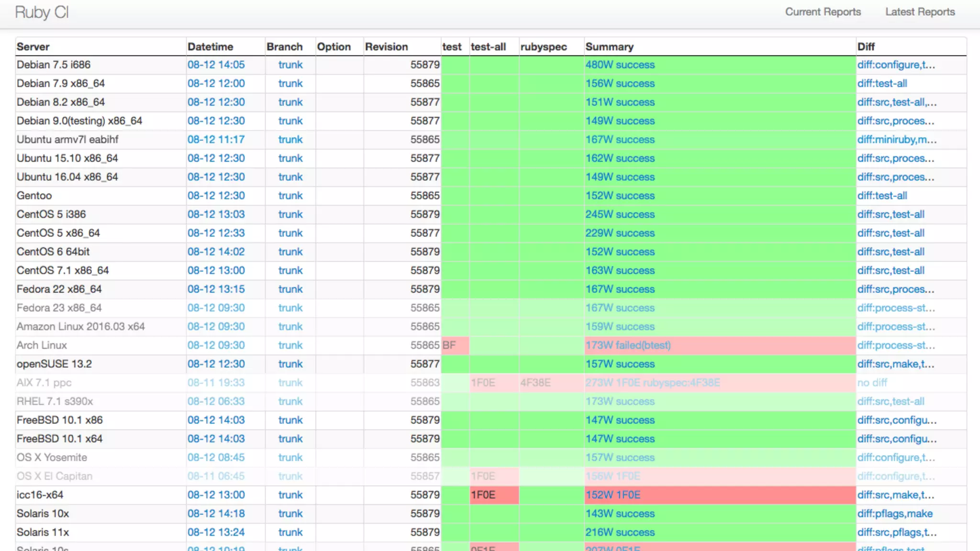Open Fedora 22 x86_64 datetime 08-12 13:15
The width and height of the screenshot is (980, 551).
coord(216,289)
